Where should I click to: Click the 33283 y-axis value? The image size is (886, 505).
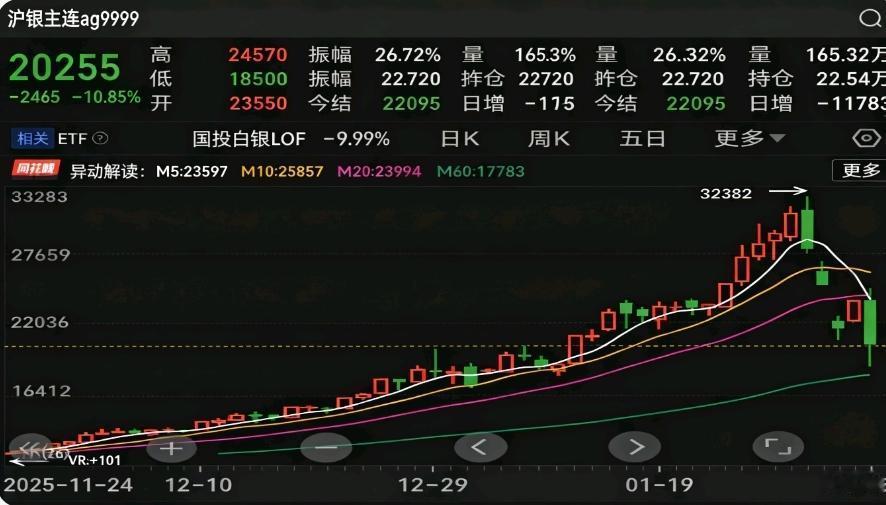(40, 197)
